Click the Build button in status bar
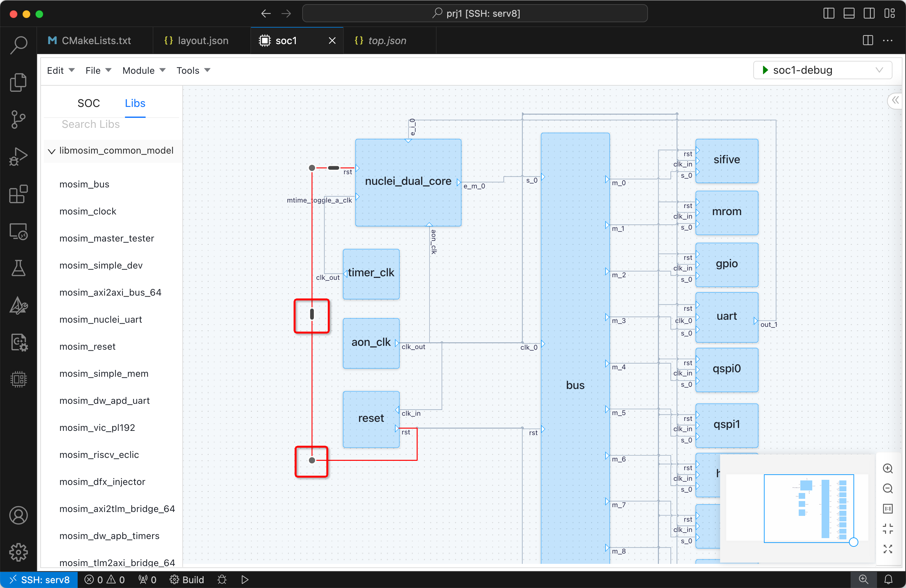Image resolution: width=906 pixels, height=588 pixels. click(187, 579)
